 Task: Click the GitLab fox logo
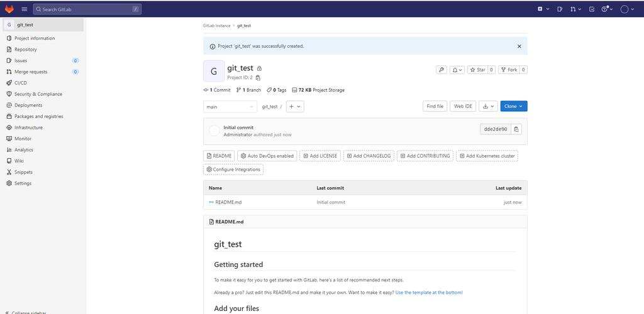[9, 9]
